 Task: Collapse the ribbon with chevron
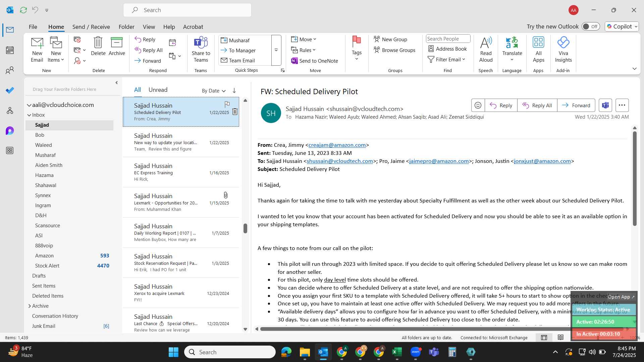click(634, 69)
